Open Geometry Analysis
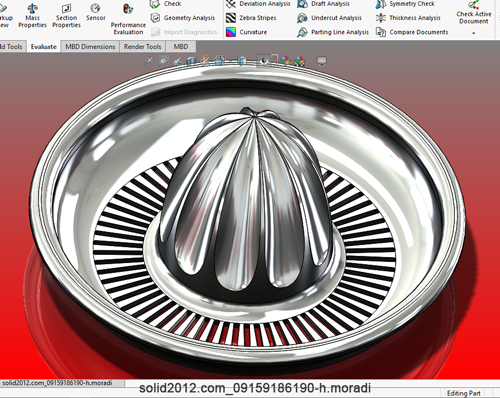500x398 pixels. tap(183, 18)
